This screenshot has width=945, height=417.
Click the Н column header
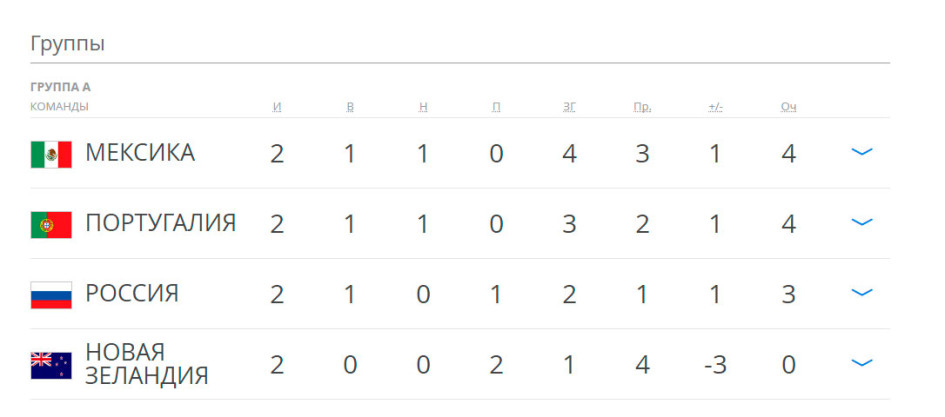[x=423, y=107]
